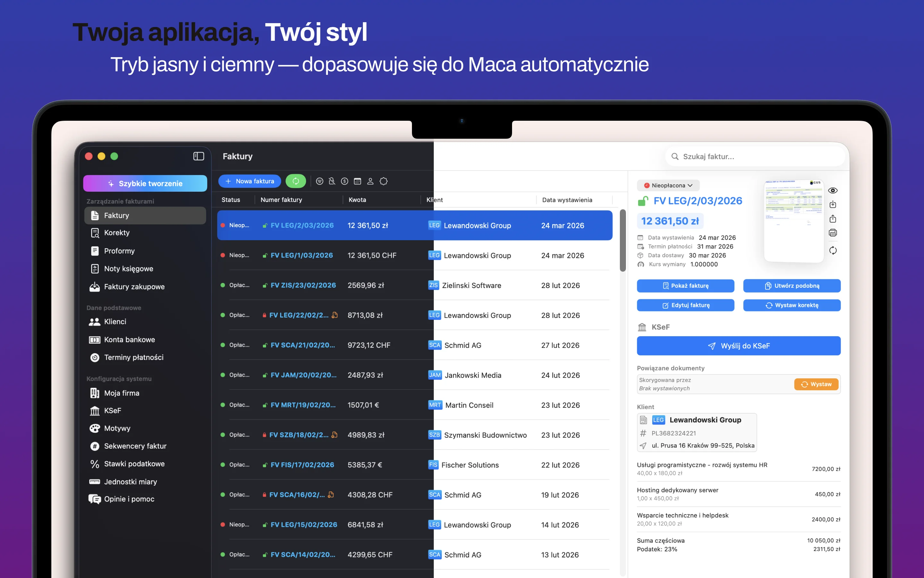Click the red lock icon on FV SCA/16/02 row

(264, 495)
